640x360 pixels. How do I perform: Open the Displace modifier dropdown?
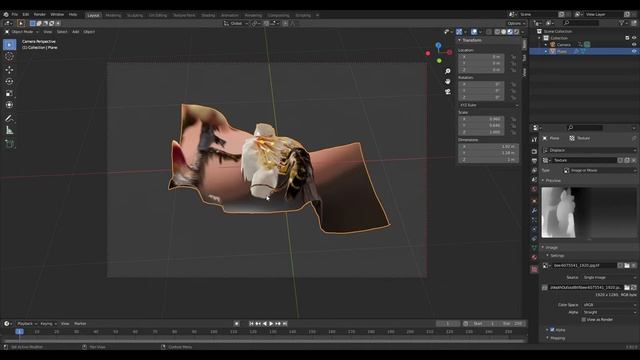[x=589, y=150]
